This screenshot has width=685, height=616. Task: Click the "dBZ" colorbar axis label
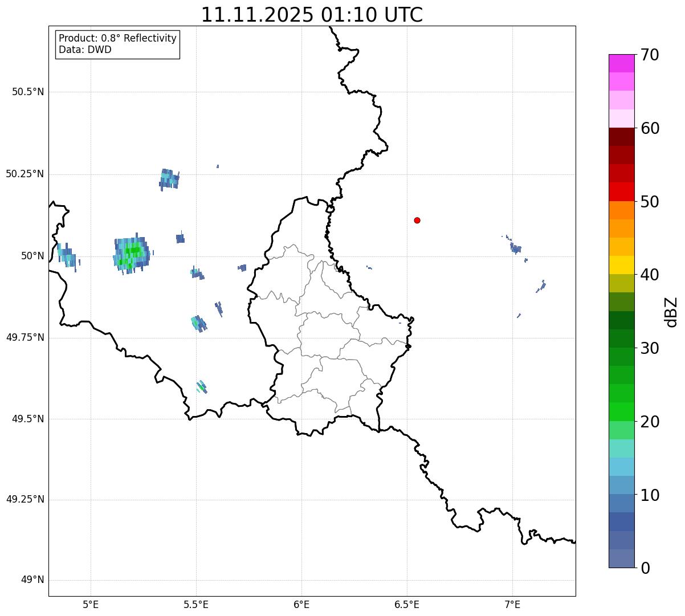click(x=671, y=312)
